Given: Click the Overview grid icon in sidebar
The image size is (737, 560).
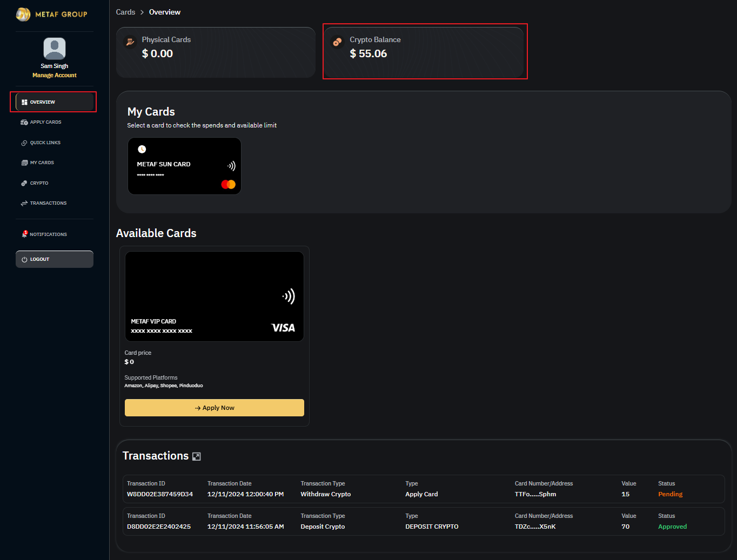Looking at the screenshot, I should click(24, 102).
